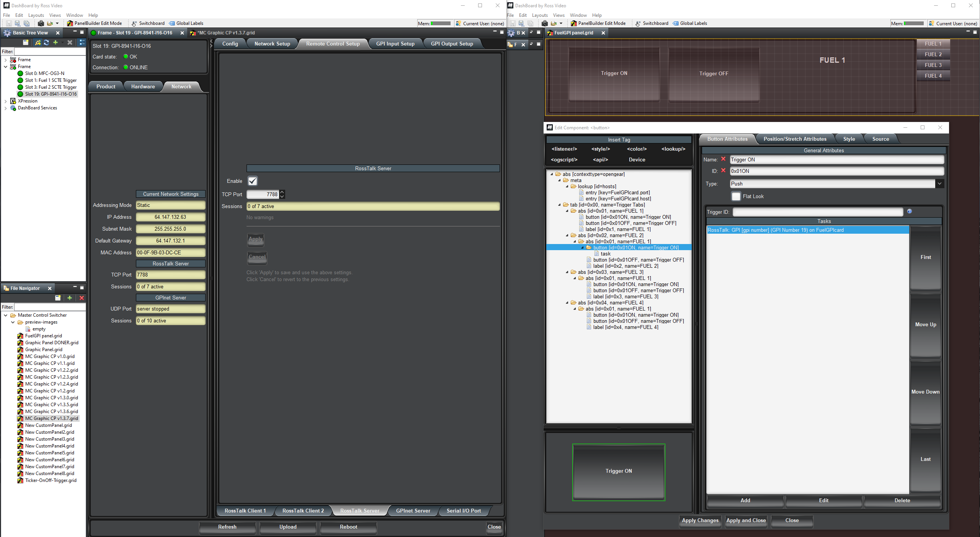Increment TCP Port with the up arrow
980x537 pixels.
[282, 192]
